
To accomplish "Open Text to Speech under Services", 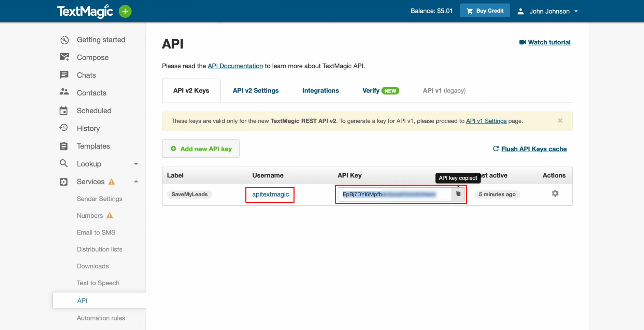I will click(x=98, y=283).
